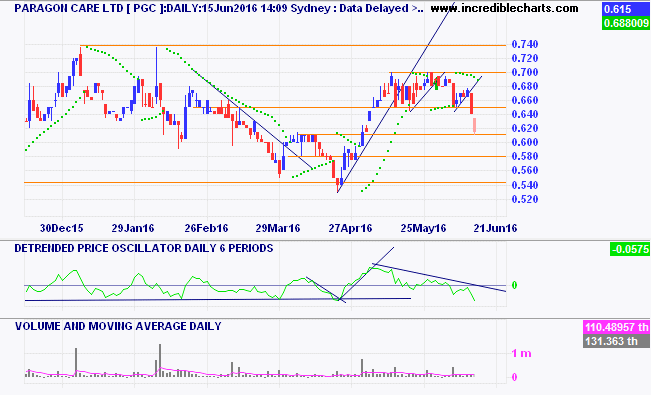
Task: Select the 27Apr16 date label
Action: point(350,228)
